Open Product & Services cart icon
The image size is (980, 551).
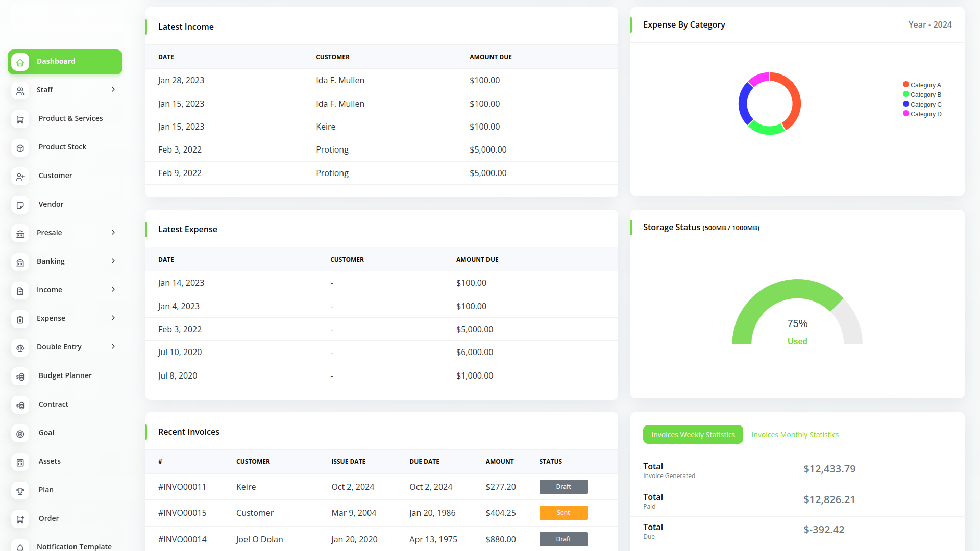(x=20, y=119)
